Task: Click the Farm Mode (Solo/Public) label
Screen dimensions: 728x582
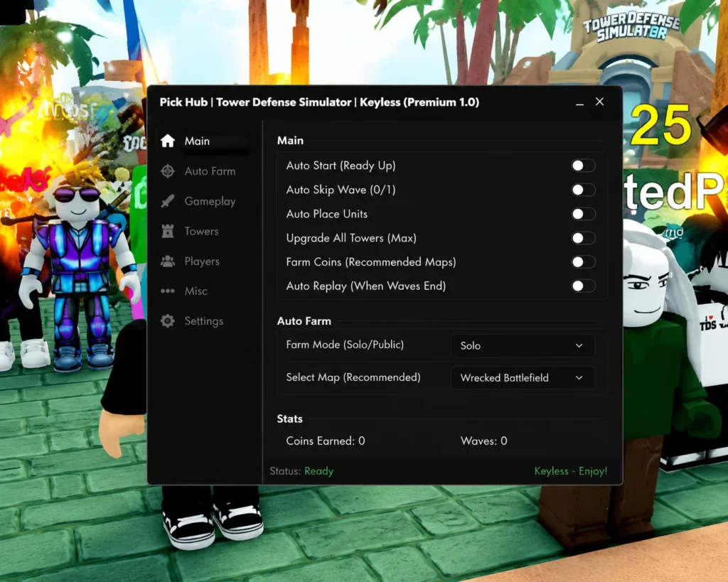Action: pyautogui.click(x=345, y=345)
